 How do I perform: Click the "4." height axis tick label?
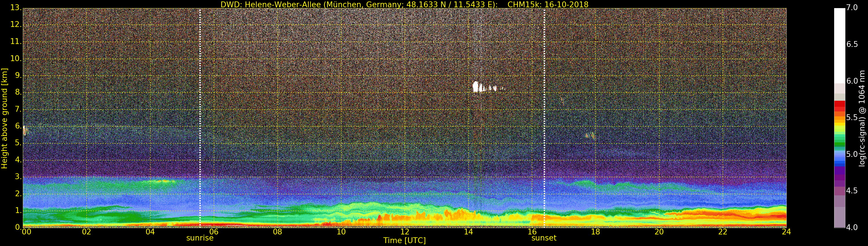(18, 160)
